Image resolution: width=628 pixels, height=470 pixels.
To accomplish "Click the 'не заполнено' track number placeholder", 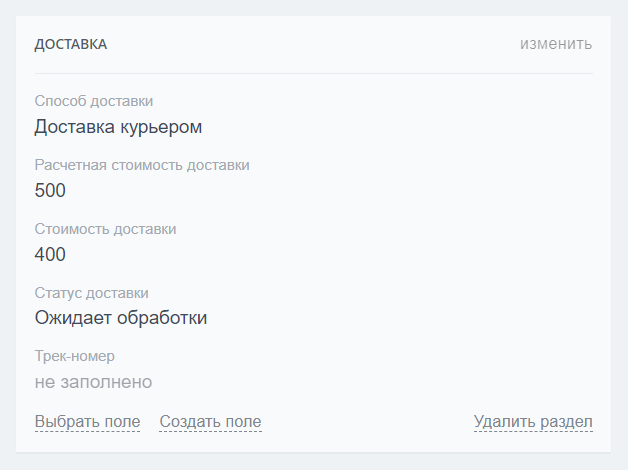I will (93, 382).
